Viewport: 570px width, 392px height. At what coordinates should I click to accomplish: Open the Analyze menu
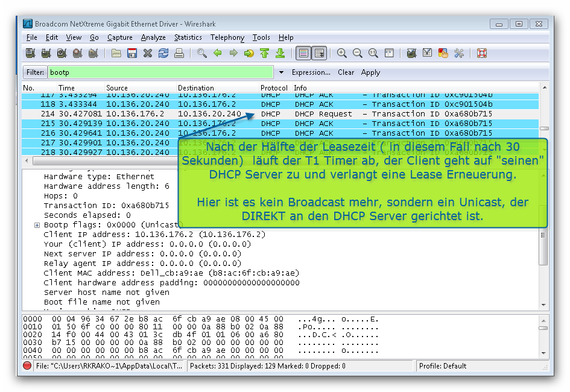click(153, 37)
